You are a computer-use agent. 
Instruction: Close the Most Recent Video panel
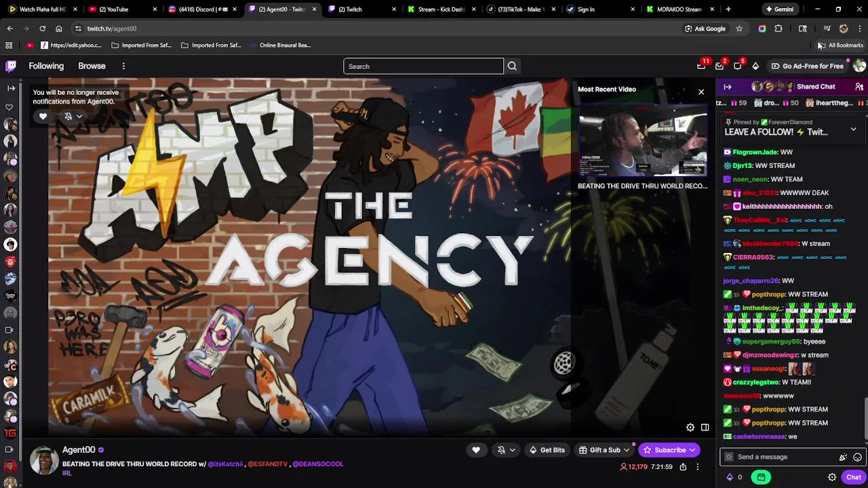[x=701, y=91]
